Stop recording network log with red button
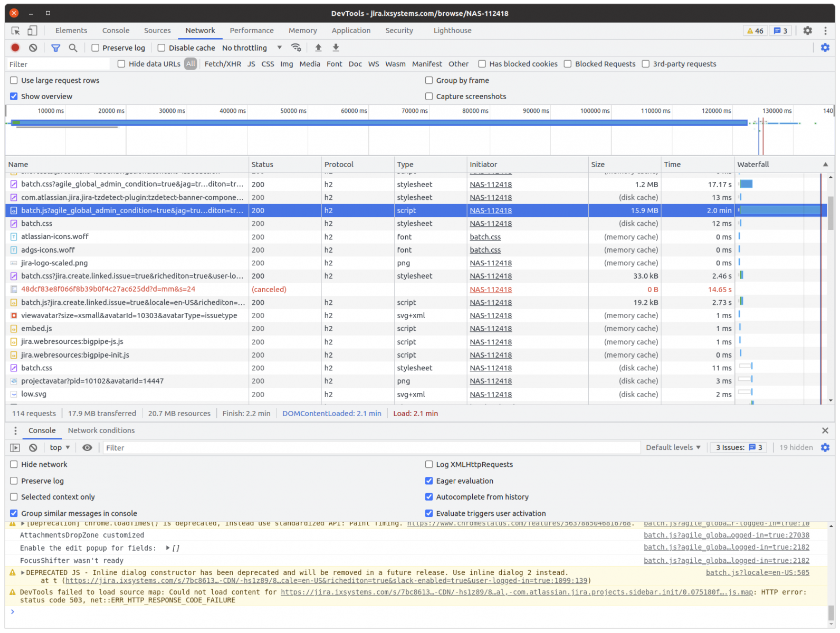840x633 pixels. pyautogui.click(x=15, y=47)
